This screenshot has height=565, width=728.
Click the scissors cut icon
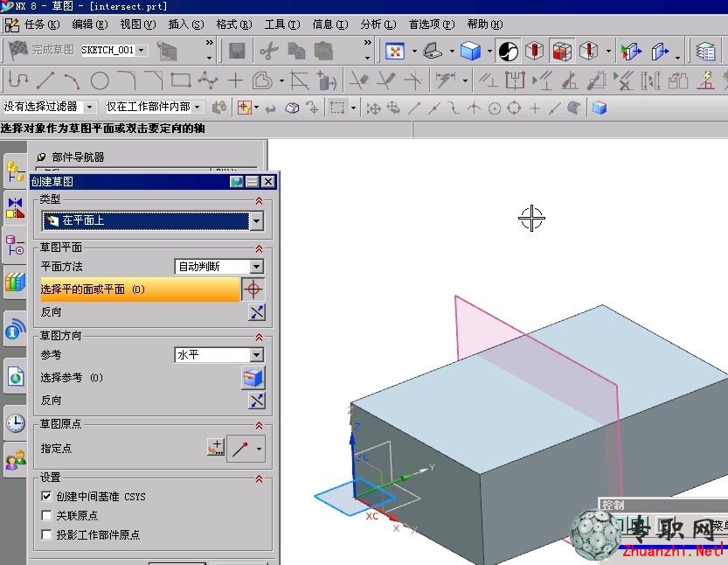[269, 51]
